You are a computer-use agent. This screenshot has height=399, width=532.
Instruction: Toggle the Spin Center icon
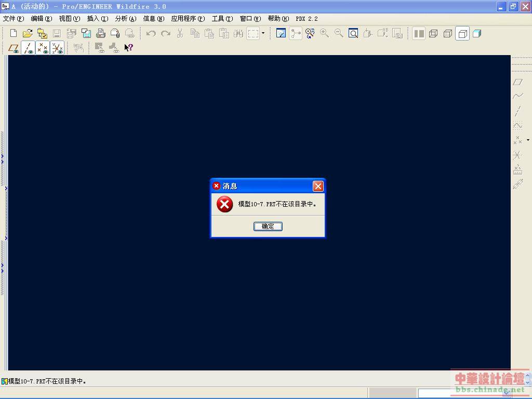(x=296, y=33)
